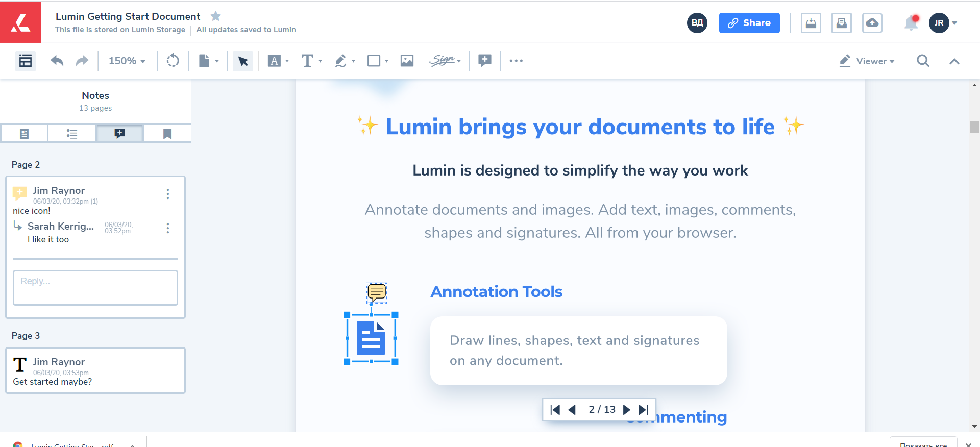Jump to the last page
980x447 pixels.
point(644,410)
